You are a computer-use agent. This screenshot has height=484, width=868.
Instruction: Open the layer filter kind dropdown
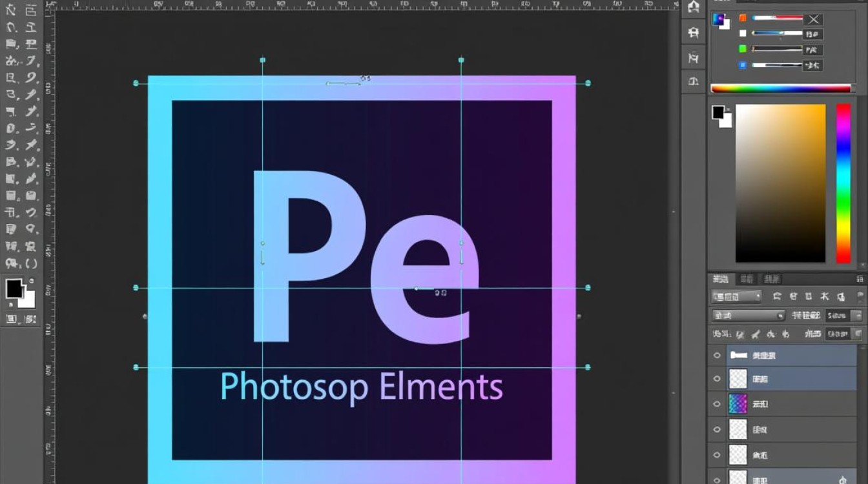point(737,296)
